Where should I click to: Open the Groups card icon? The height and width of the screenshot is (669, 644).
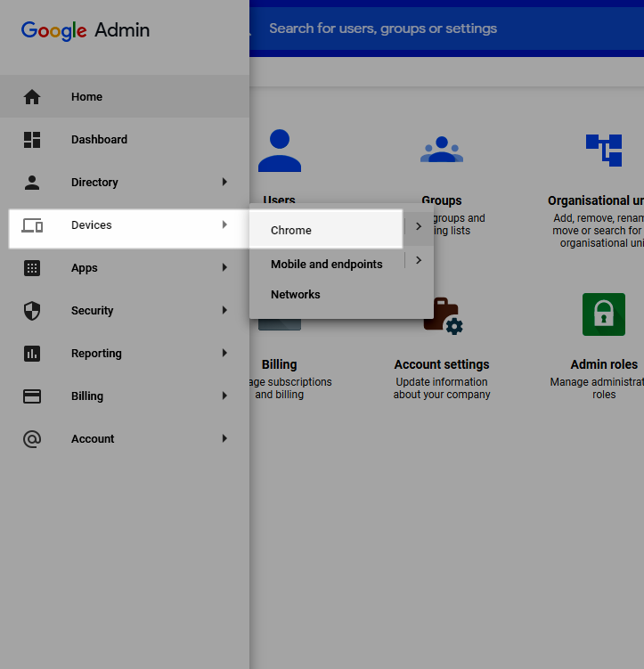[x=442, y=150]
